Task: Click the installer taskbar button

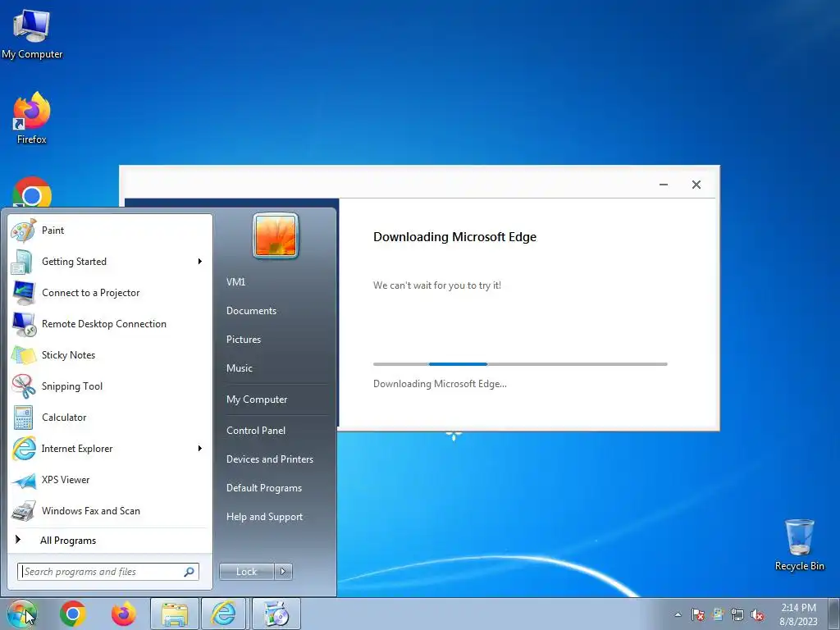Action: pos(276,614)
